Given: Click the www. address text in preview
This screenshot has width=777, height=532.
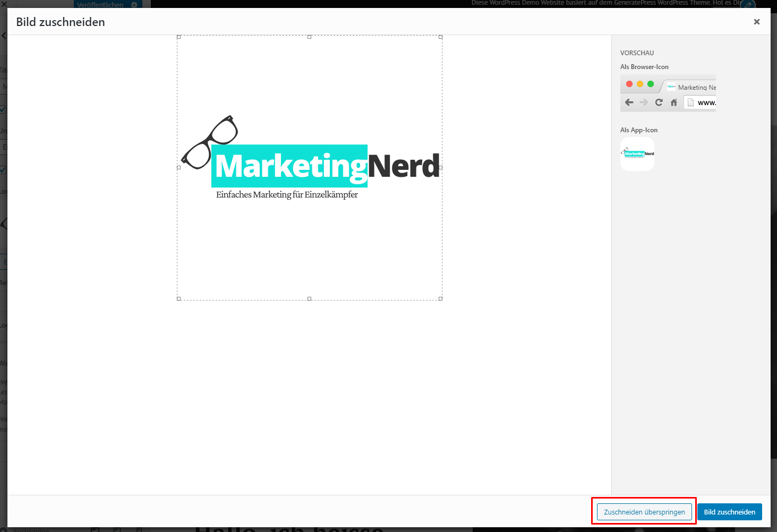Looking at the screenshot, I should 707,103.
